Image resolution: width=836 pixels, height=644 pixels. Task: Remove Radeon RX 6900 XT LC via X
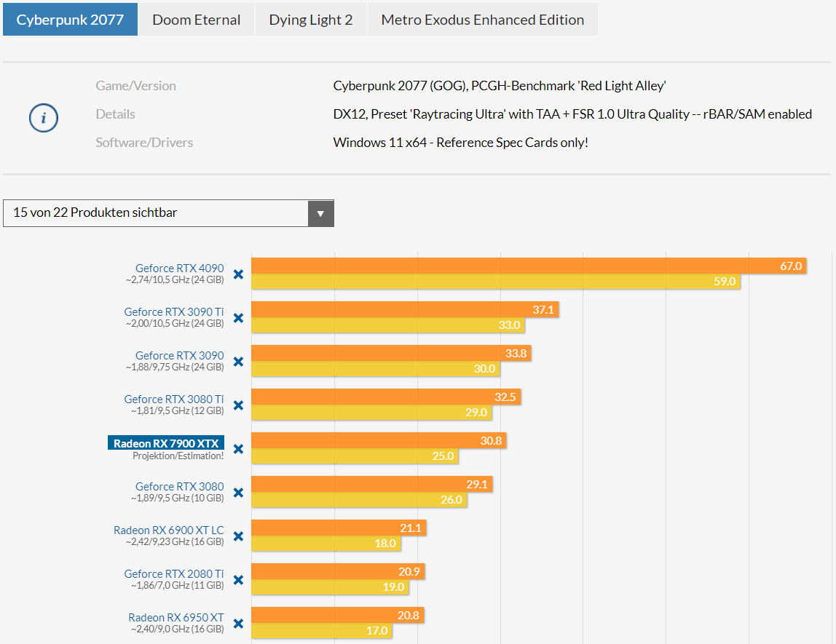click(238, 536)
